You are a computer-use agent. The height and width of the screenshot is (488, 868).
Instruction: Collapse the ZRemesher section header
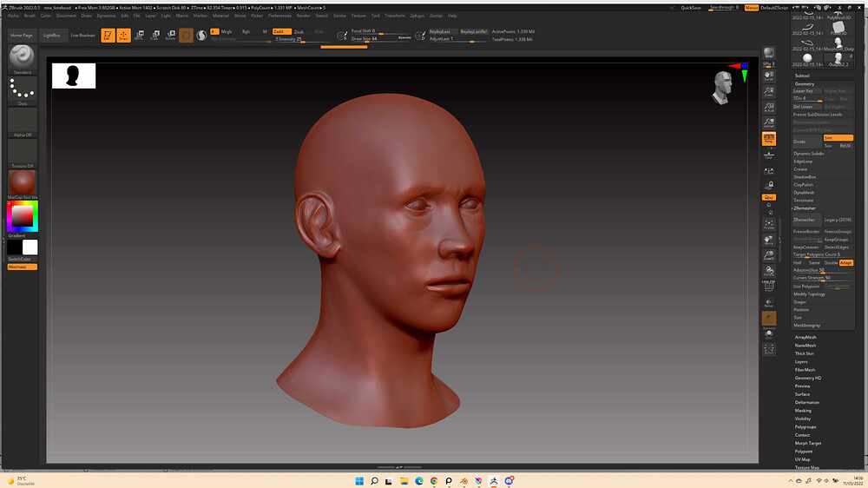(805, 208)
